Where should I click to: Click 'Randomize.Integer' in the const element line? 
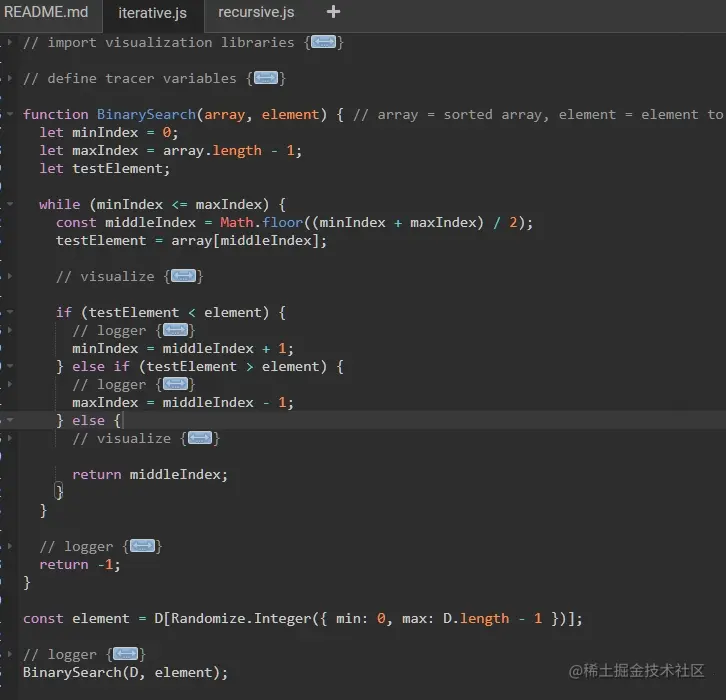coord(241,619)
